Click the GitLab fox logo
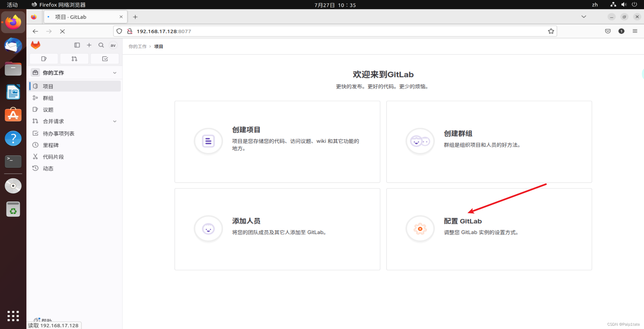 [36, 45]
